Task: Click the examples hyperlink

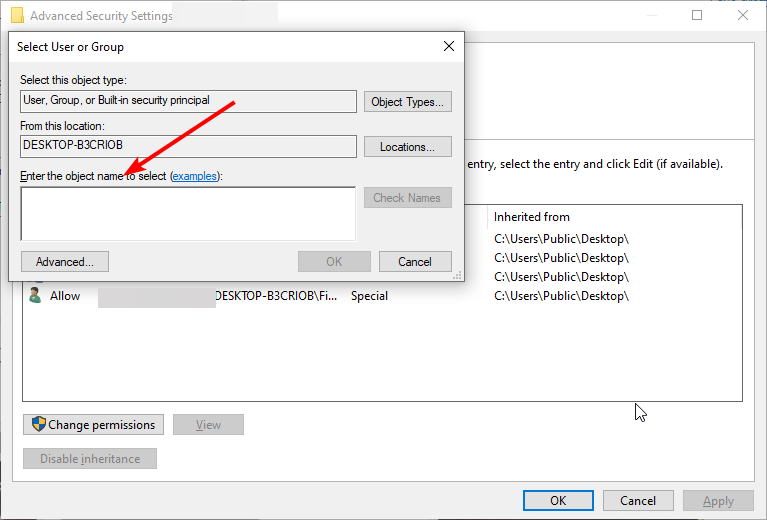Action: 195,176
